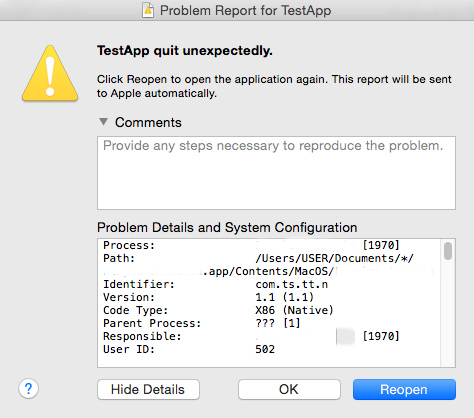The width and height of the screenshot is (474, 418).
Task: Select the path '/Users/USER/Documents/*/' line
Action: [334, 258]
